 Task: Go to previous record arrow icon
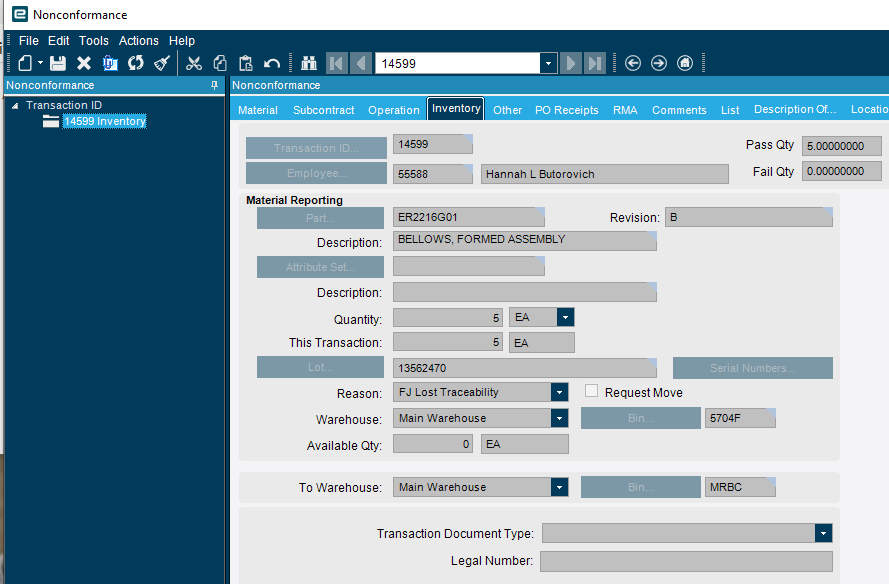[361, 63]
